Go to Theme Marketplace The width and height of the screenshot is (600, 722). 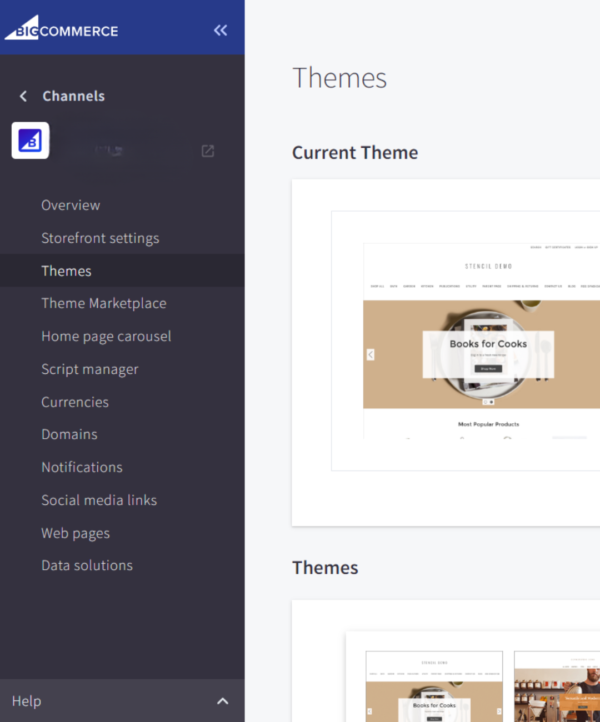coord(104,303)
